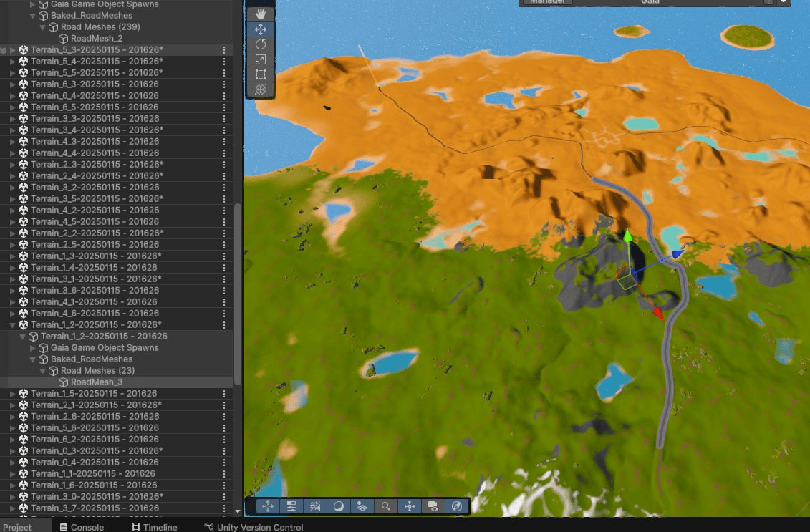Expand Gaia Game Object Spawns under Terrain_1_2
Screen dimensions: 810x532
click(32, 348)
